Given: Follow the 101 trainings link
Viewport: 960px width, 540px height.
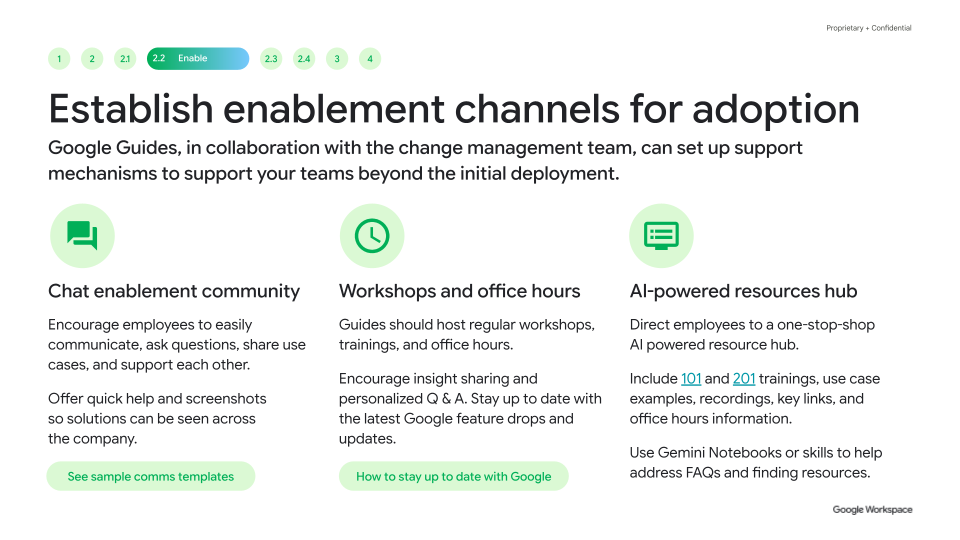Looking at the screenshot, I should [691, 379].
